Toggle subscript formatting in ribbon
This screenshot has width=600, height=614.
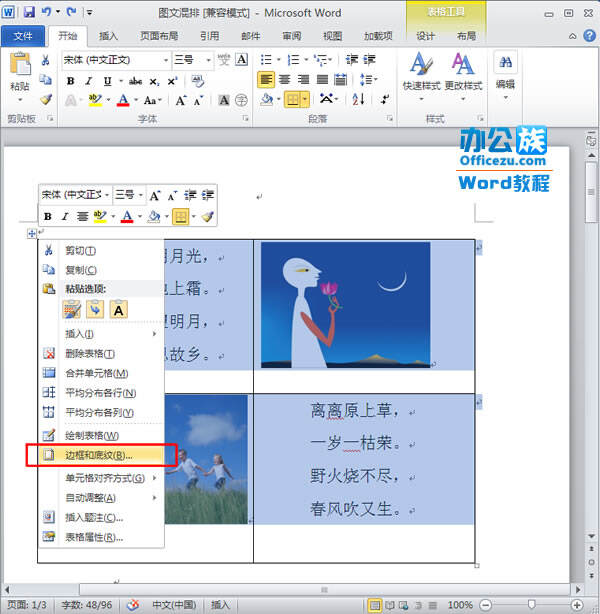[154, 81]
